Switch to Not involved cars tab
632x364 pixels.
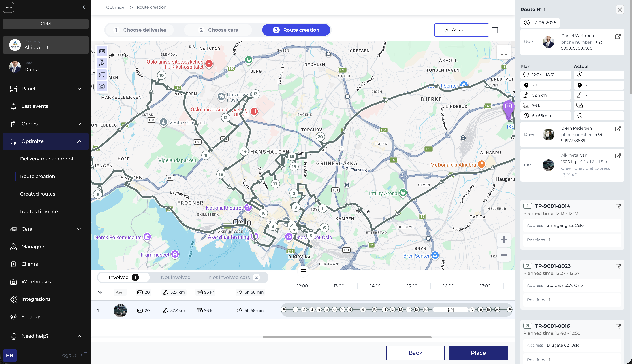coord(234,277)
